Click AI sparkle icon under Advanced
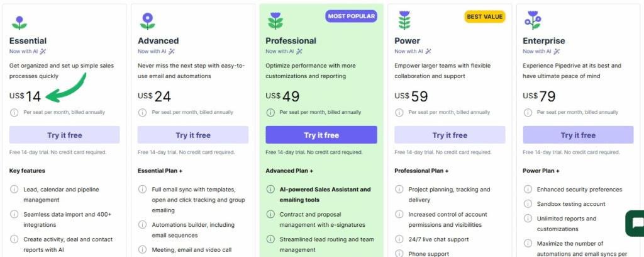The width and height of the screenshot is (644, 257). coord(172,52)
